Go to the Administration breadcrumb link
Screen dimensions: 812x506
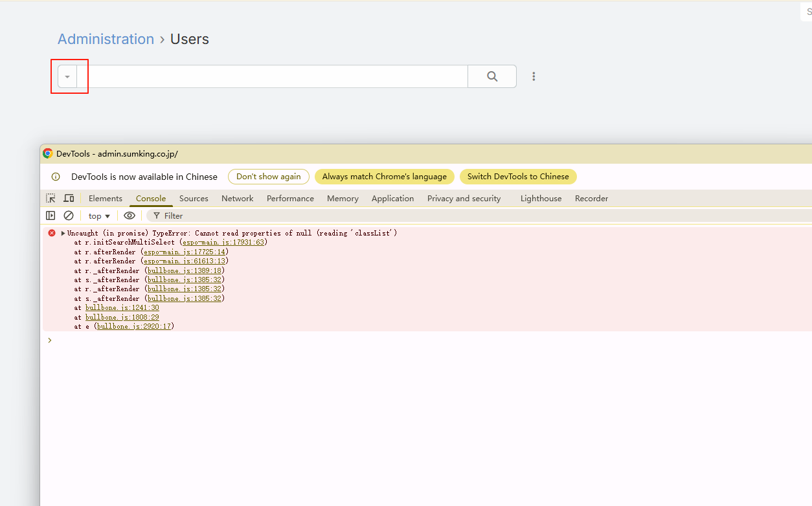(x=106, y=39)
